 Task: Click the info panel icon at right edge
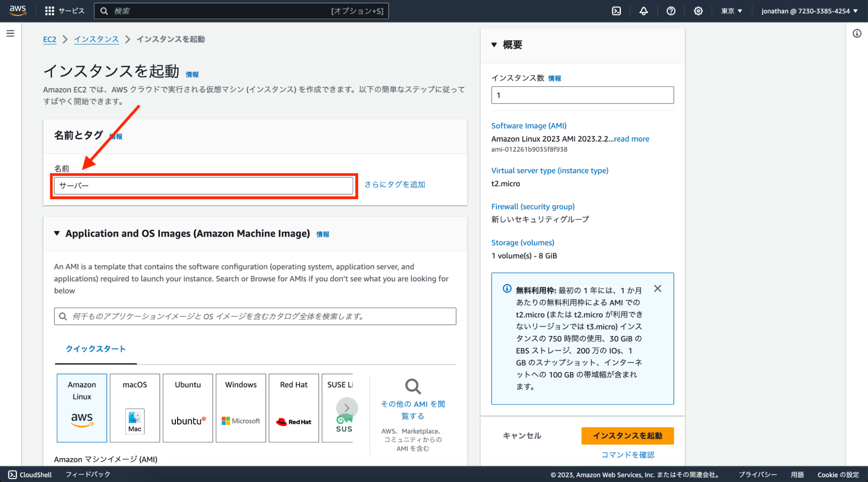(x=857, y=33)
